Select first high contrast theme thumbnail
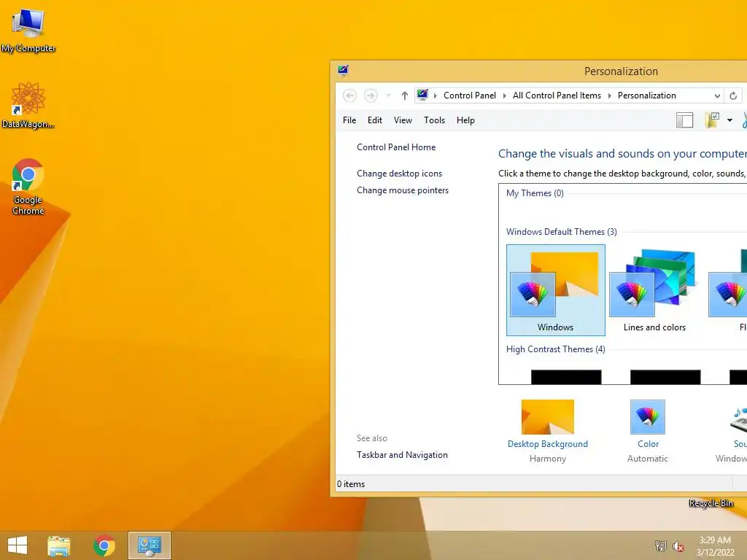Viewport: 747px width, 560px height. pyautogui.click(x=566, y=377)
